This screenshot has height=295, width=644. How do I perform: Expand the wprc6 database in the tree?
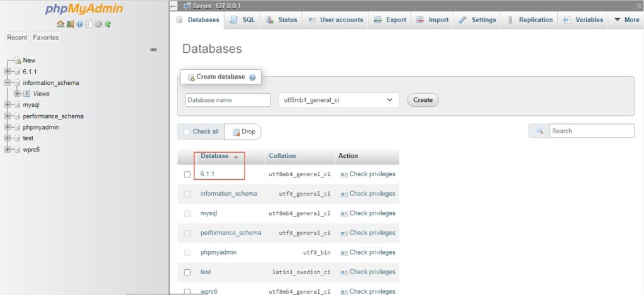pyautogui.click(x=8, y=150)
